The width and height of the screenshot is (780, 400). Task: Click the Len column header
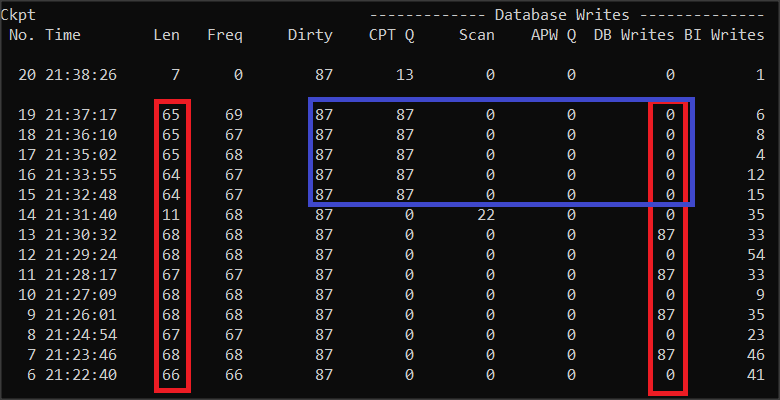pyautogui.click(x=166, y=35)
